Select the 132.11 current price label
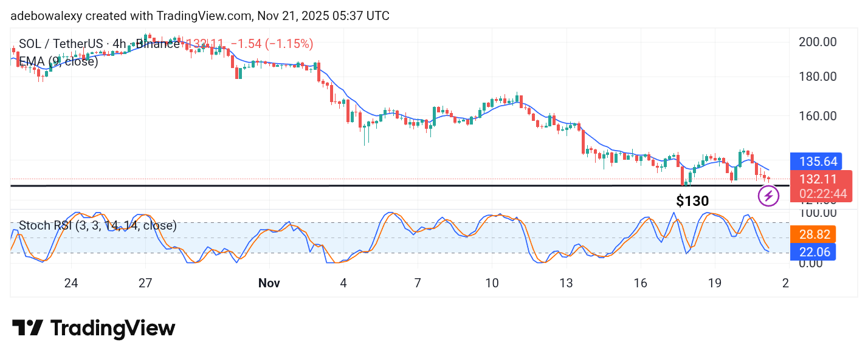Screen dimensions: 868x359 click(x=818, y=179)
